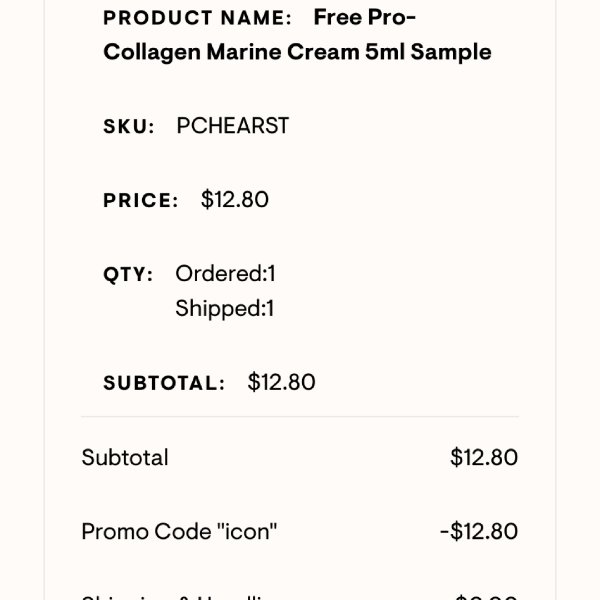Select the Shipped:1 quantity text
Screen dimensions: 600x600
225,308
